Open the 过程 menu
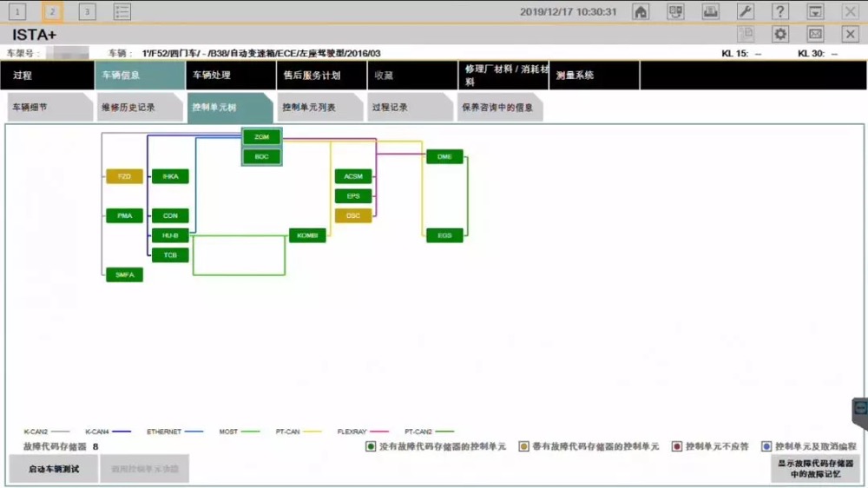The image size is (868, 488). 47,75
